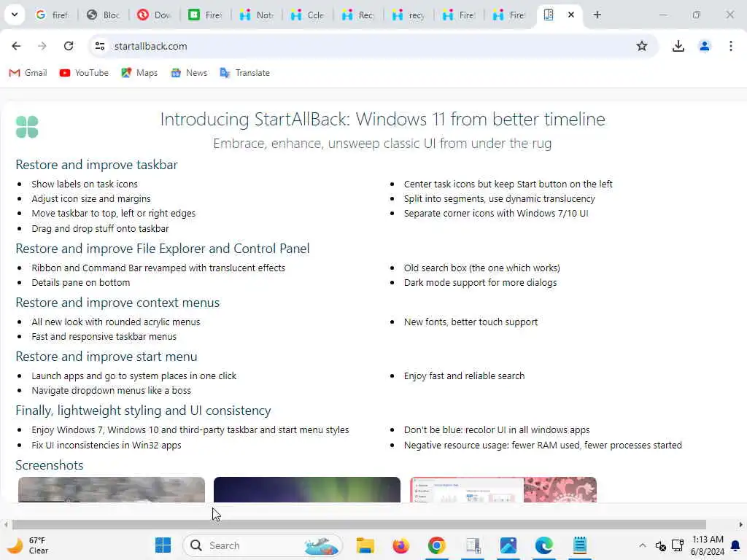
Task: Open the Notepad app on taskbar
Action: click(x=580, y=545)
